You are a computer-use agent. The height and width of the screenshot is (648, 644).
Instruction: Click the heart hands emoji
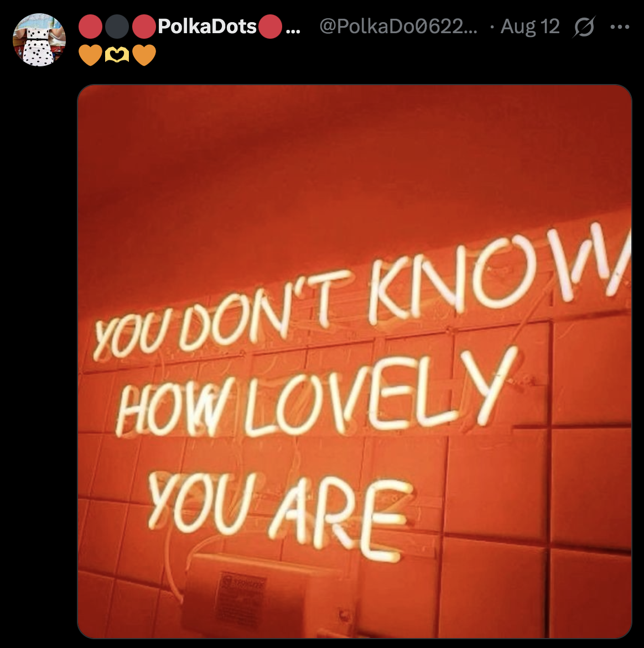coord(117,55)
